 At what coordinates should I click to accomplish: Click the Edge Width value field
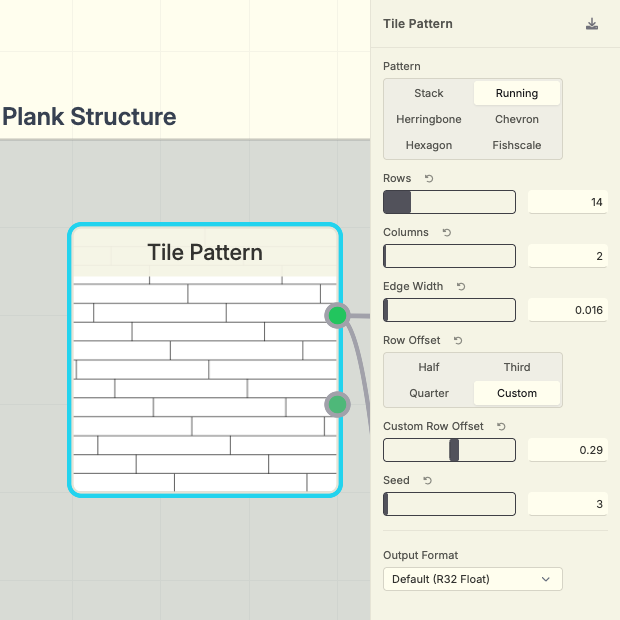567,310
